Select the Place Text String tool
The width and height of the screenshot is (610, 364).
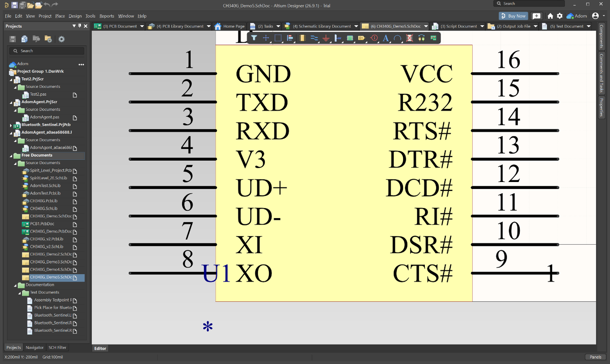[385, 38]
